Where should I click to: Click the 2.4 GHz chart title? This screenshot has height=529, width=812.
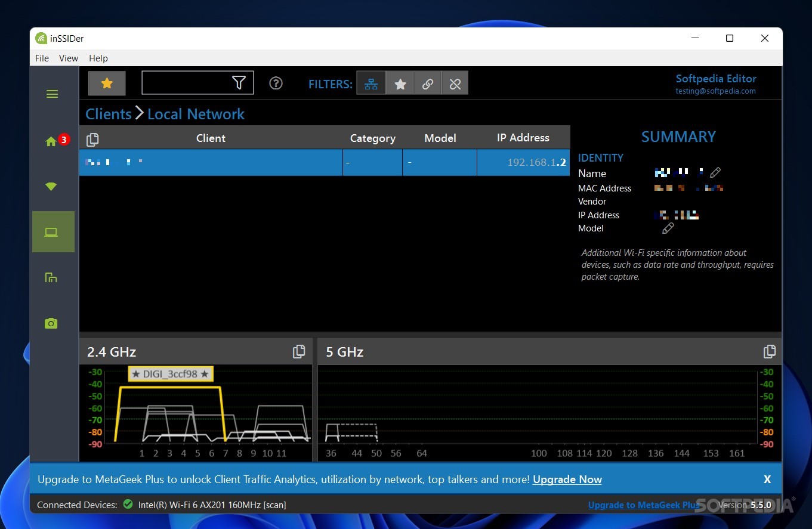(112, 352)
